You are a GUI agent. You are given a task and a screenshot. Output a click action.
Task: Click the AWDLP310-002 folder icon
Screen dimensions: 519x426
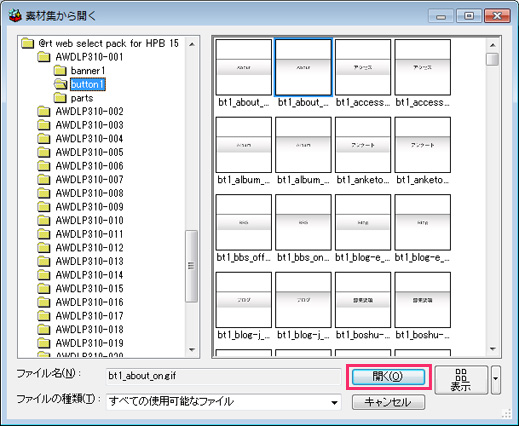[44, 111]
